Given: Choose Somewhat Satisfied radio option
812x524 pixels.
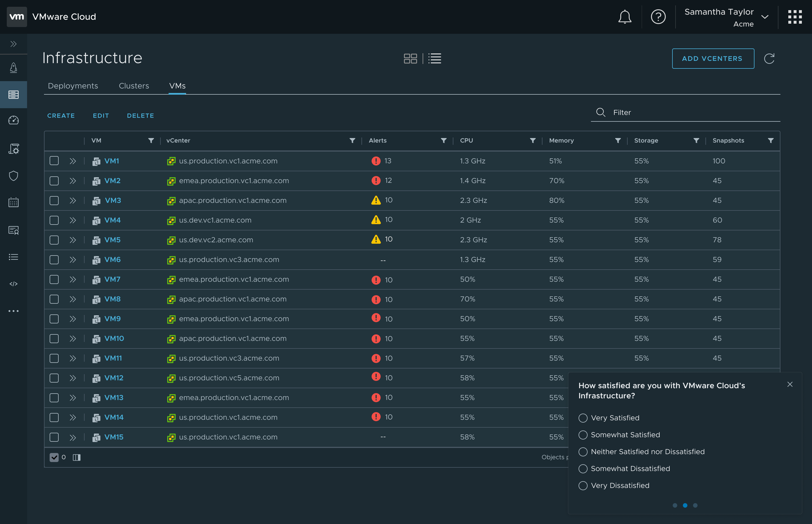Looking at the screenshot, I should [x=583, y=435].
